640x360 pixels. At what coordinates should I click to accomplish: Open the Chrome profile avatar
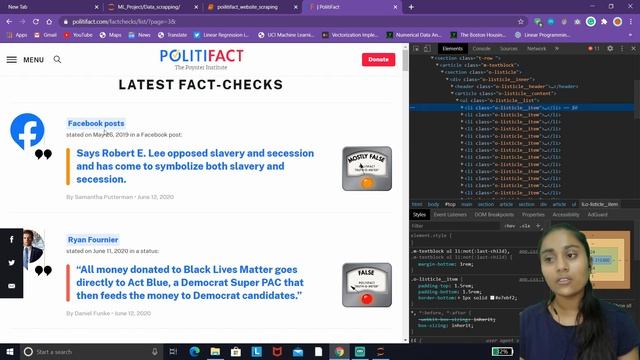pos(618,22)
